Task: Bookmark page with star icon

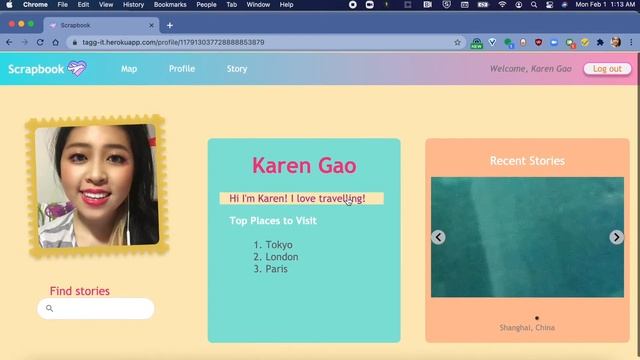Action: click(x=457, y=42)
